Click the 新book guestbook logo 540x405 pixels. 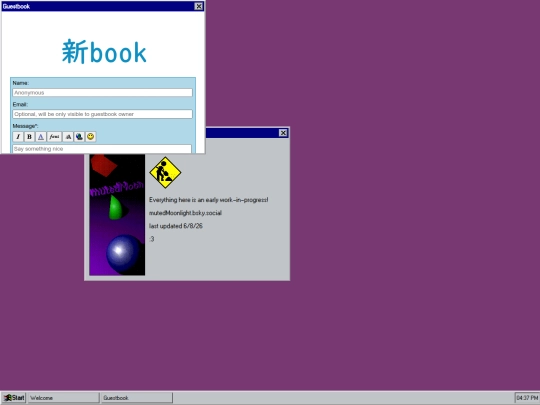tap(104, 52)
